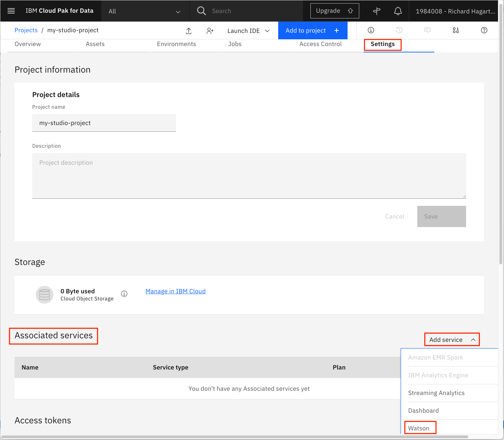Click the add collaborator icon
Viewport: 504px width, 440px height.
(210, 31)
